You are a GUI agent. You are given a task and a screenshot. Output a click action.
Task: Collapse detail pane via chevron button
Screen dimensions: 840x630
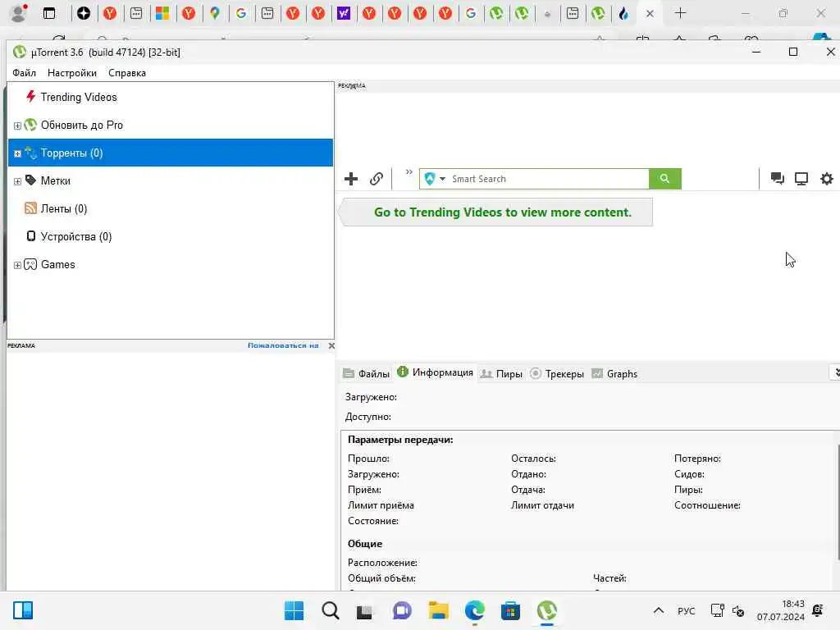pos(835,372)
